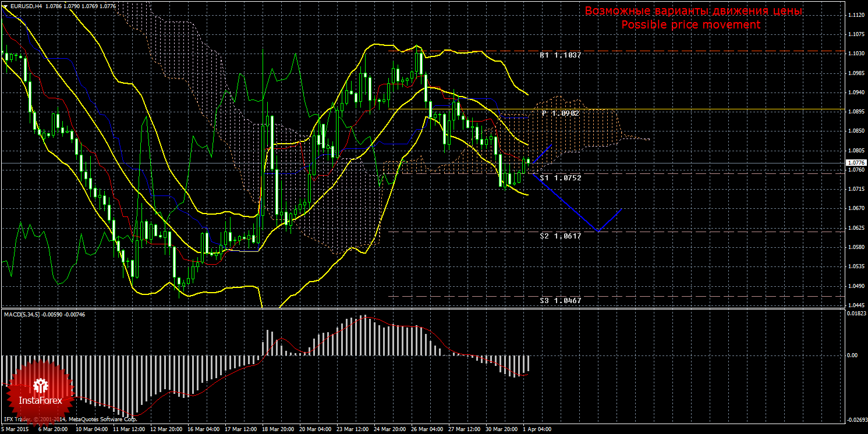The height and width of the screenshot is (434, 868).
Task: Click the MetaQuotes Software Corp. copyright line
Action: click(x=70, y=419)
